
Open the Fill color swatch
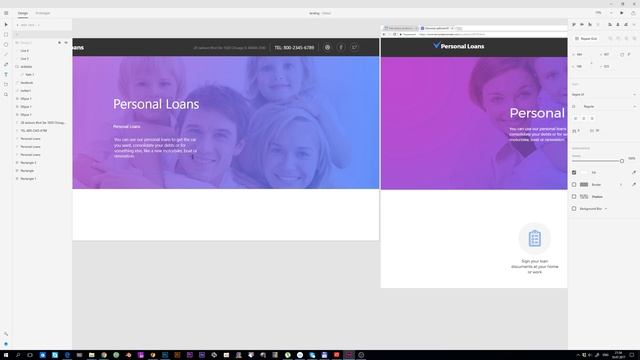point(584,173)
